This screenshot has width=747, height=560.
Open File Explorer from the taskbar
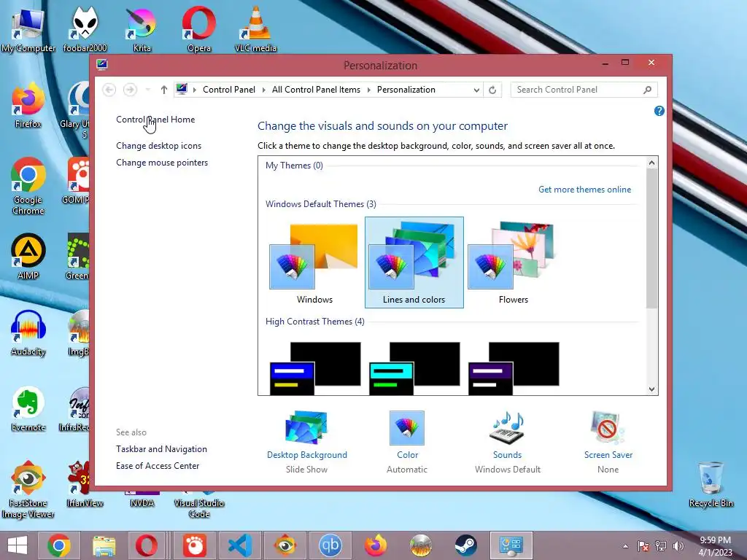(104, 545)
